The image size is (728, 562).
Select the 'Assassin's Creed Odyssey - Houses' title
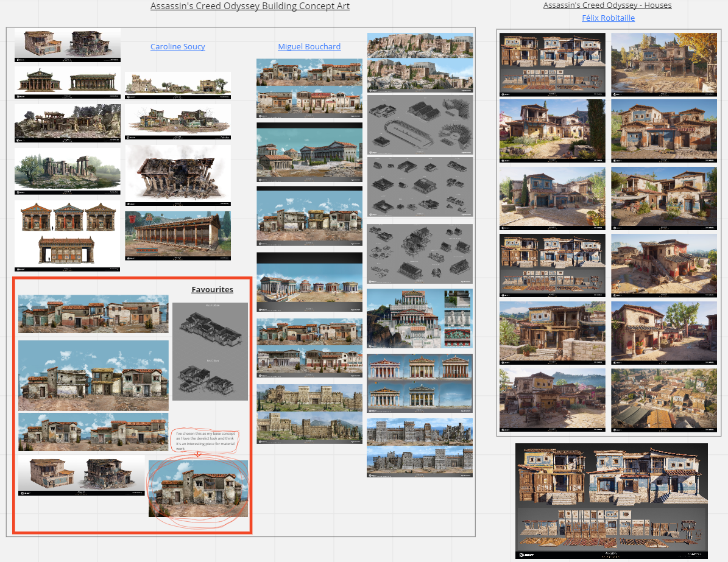[x=607, y=5]
